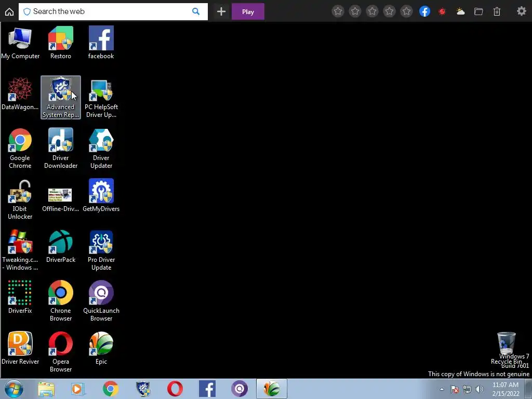
Task: Select the QuickLaunch Browser desktop shortcut
Action: (101, 301)
